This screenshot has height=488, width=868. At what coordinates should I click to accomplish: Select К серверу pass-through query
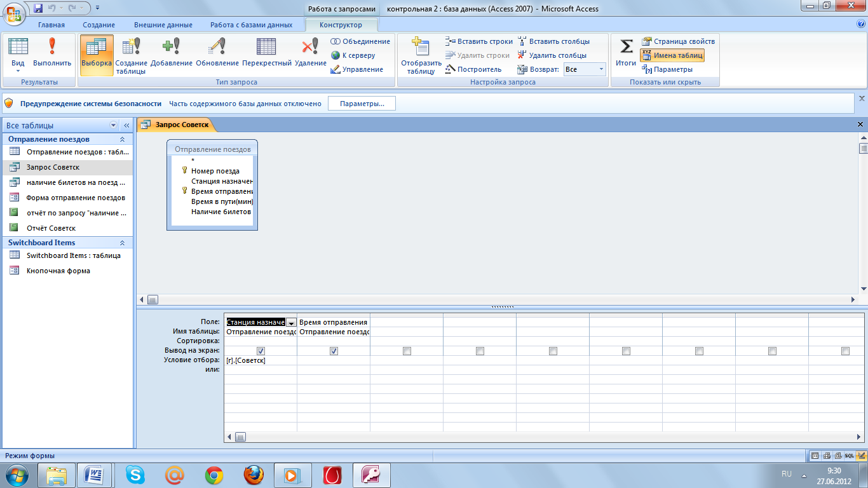[x=353, y=55]
